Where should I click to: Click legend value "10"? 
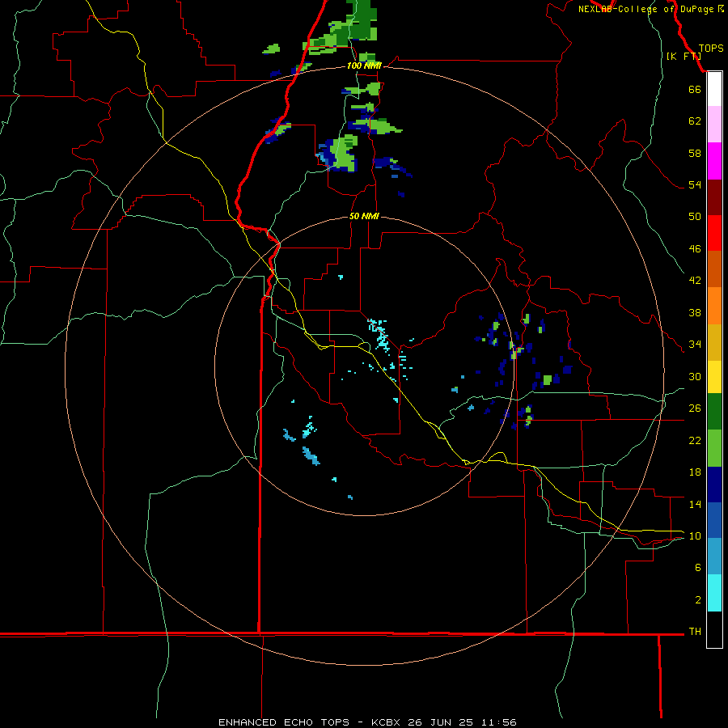[x=695, y=535]
